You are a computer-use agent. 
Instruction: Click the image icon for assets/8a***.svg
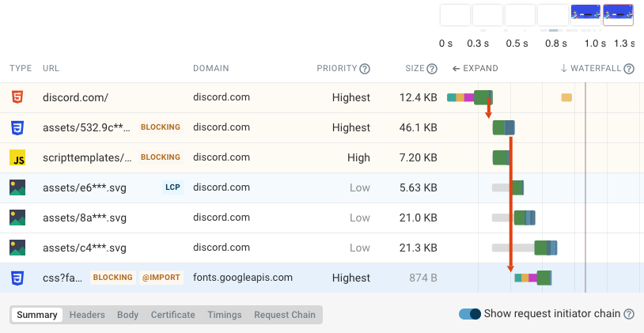tap(17, 218)
